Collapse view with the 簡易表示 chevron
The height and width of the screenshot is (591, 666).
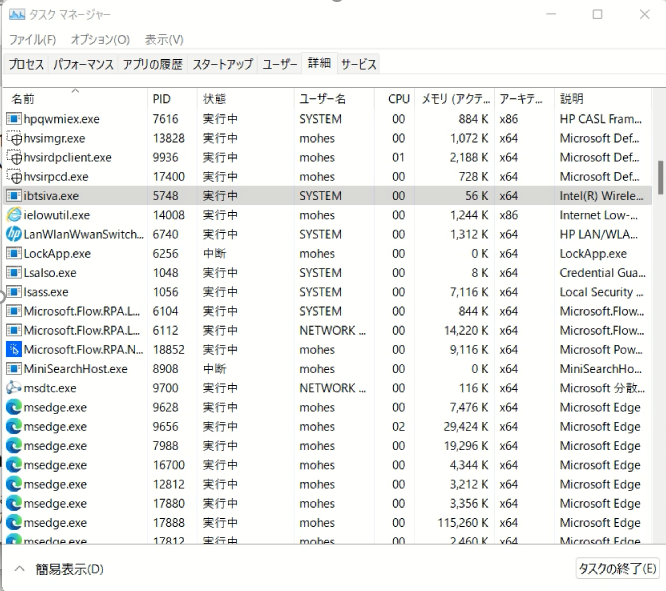pyautogui.click(x=20, y=568)
